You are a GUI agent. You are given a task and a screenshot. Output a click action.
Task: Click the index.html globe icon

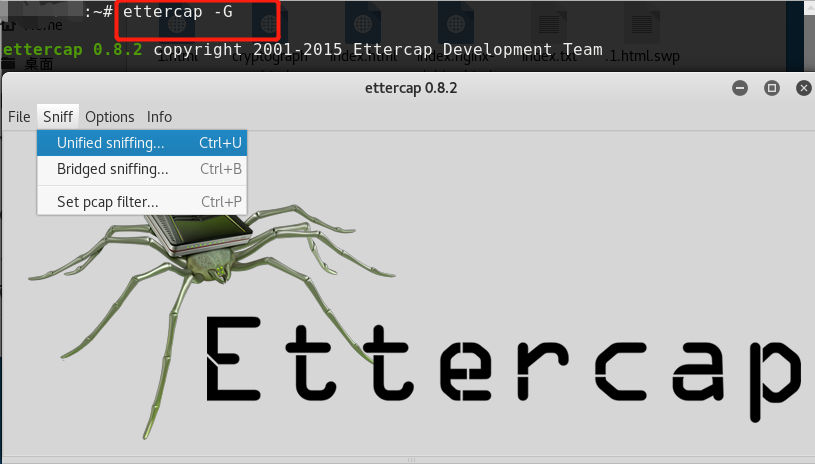[363, 23]
